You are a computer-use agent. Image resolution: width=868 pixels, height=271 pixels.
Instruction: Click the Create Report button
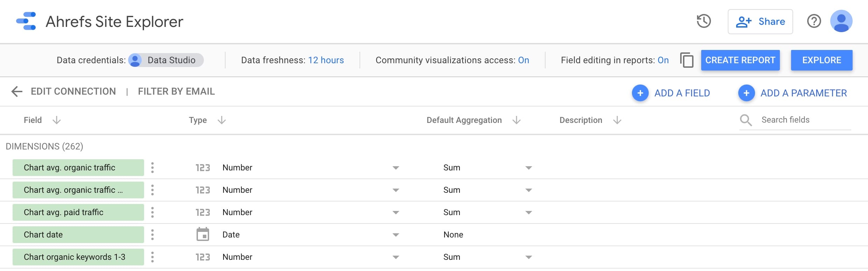pyautogui.click(x=740, y=60)
